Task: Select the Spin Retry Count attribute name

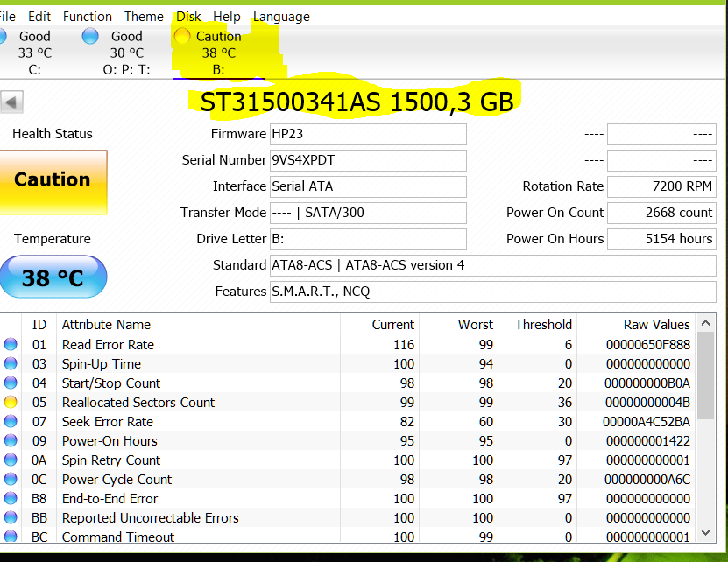Action: 111,460
